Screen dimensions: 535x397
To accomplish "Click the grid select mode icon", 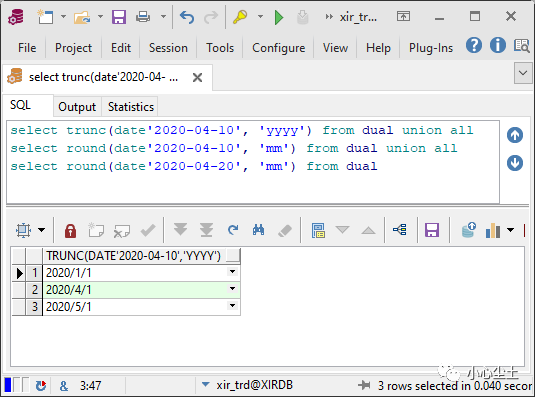I will (x=24, y=230).
